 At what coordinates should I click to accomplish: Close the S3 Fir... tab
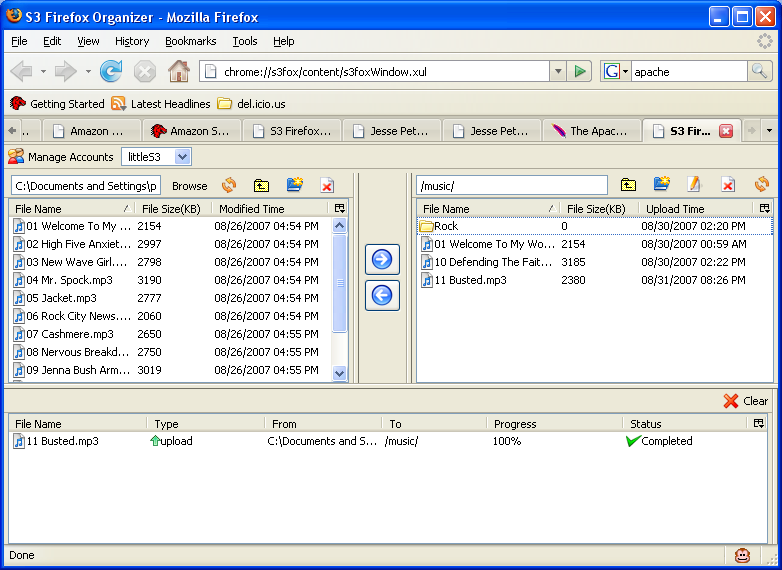(726, 131)
